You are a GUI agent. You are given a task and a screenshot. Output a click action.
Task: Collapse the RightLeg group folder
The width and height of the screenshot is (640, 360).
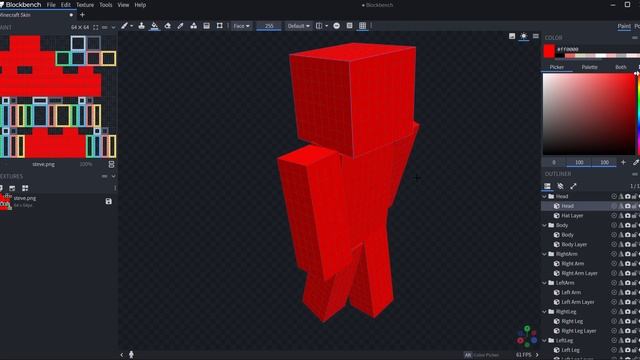click(x=544, y=312)
